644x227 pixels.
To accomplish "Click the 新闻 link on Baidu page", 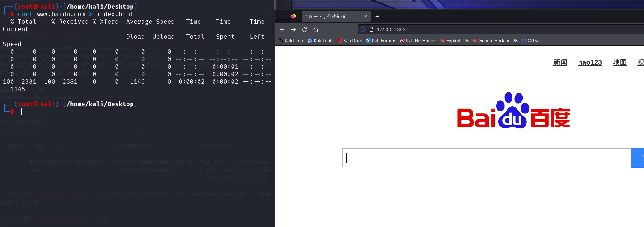I will coord(560,62).
